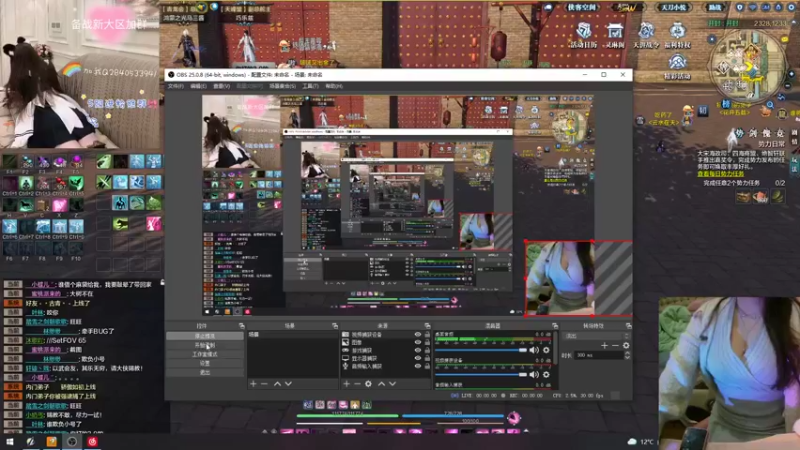The width and height of the screenshot is (800, 450).
Task: Open desktop audio settings gear
Action: point(546,351)
